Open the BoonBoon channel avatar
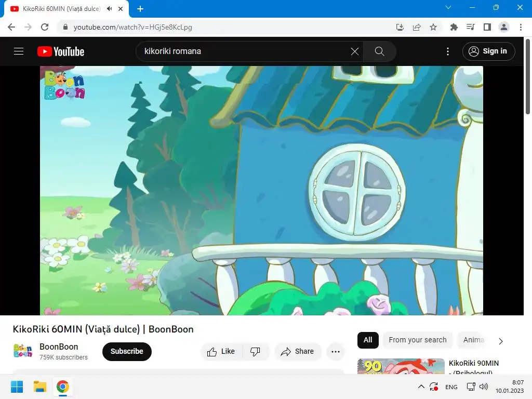532x399 pixels. (23, 351)
